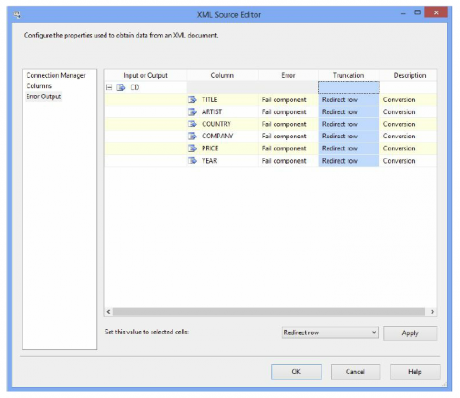Open Help for the editor

pyautogui.click(x=415, y=372)
